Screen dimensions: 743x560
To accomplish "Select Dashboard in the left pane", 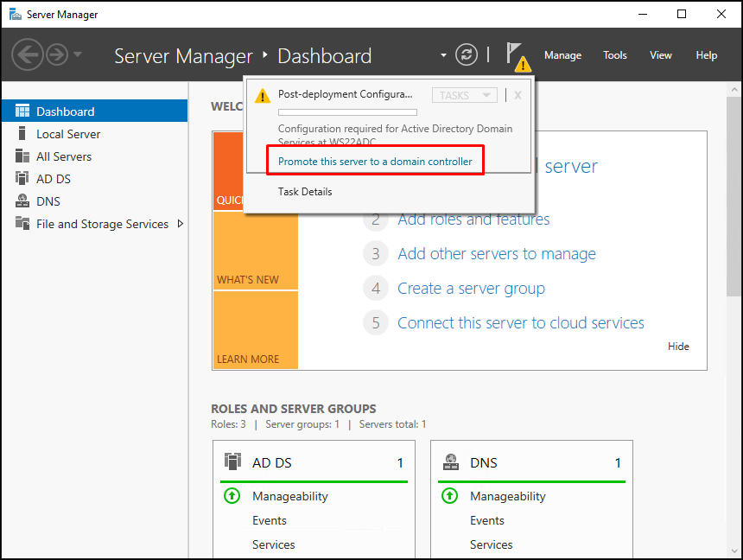I will pos(95,111).
